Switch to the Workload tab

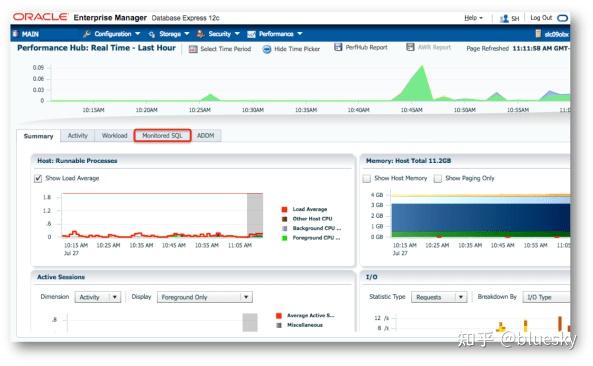114,136
